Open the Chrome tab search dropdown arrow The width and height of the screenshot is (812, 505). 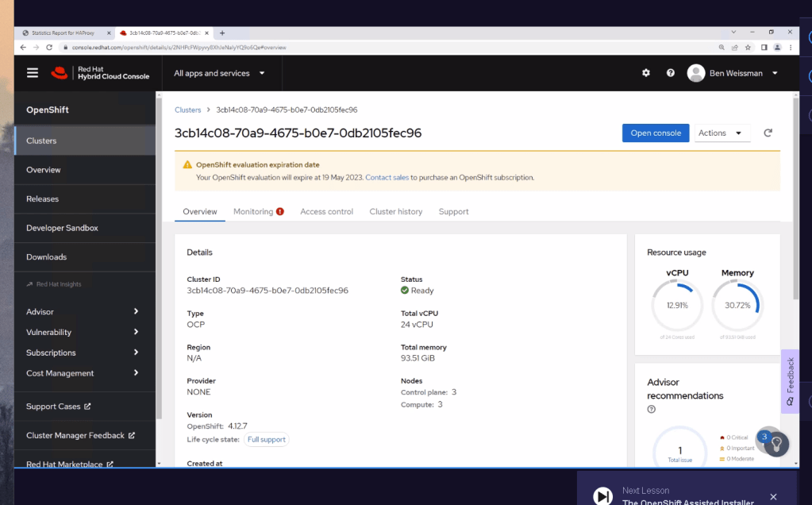(733, 32)
